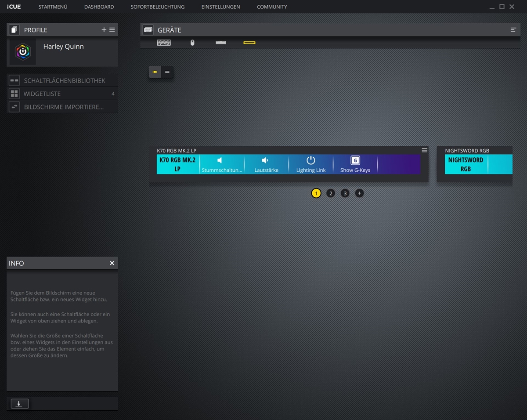Select the Harley Quinn profile icon
The image size is (527, 420).
(x=23, y=52)
